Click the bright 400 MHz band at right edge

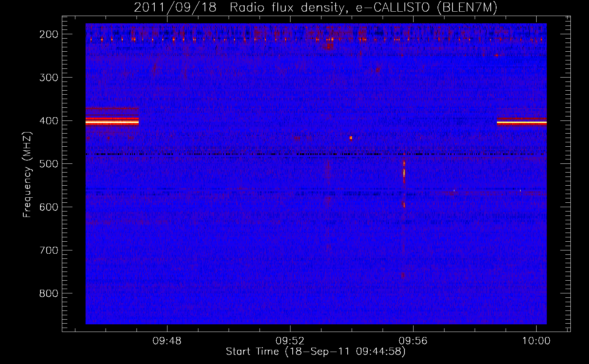coord(522,122)
